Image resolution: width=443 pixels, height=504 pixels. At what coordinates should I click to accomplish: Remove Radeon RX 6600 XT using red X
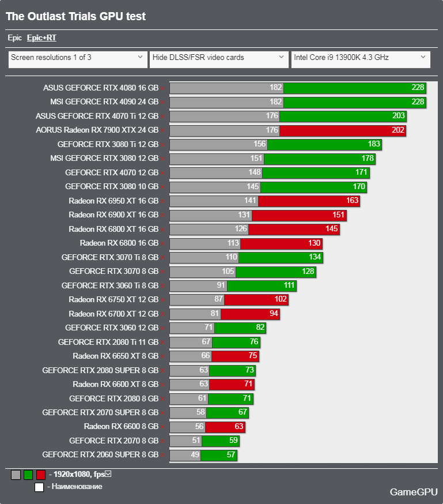tap(163, 385)
